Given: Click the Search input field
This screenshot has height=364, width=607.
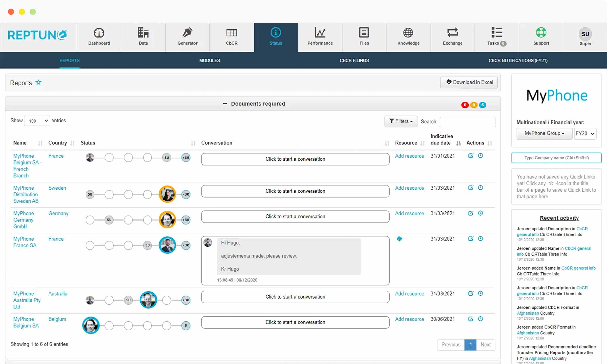Looking at the screenshot, I should (467, 121).
